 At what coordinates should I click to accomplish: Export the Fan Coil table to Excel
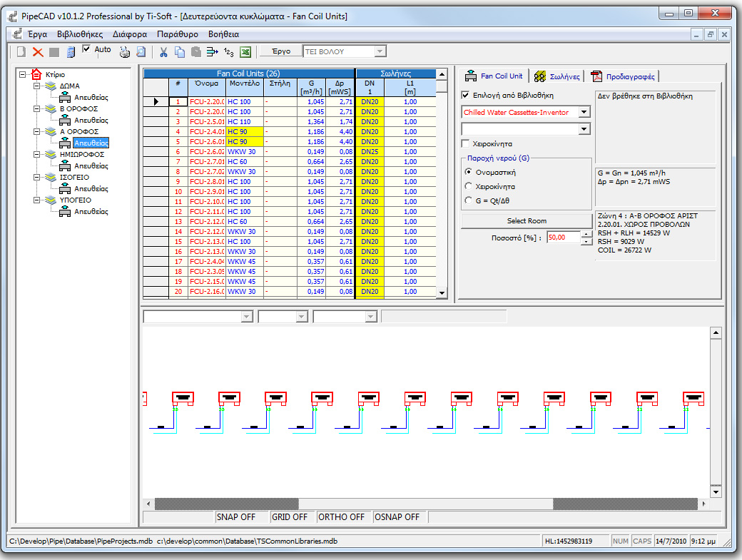point(246,51)
